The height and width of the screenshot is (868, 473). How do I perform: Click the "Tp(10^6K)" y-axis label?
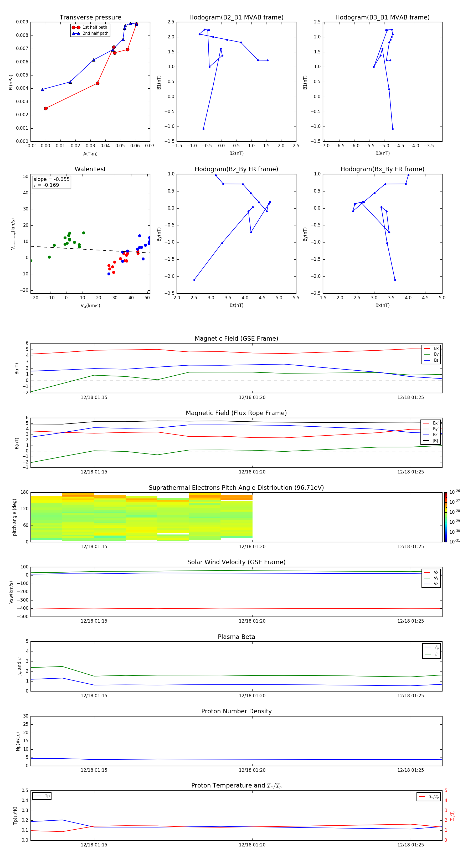click(15, 815)
